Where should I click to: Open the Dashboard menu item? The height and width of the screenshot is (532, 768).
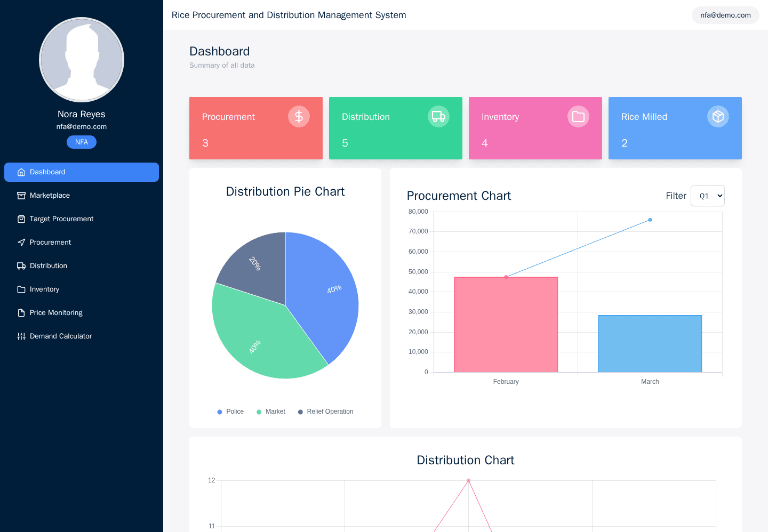(82, 172)
